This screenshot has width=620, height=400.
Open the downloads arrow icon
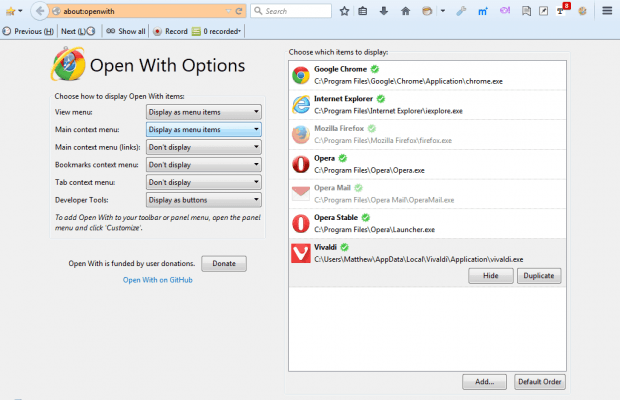pyautogui.click(x=384, y=11)
